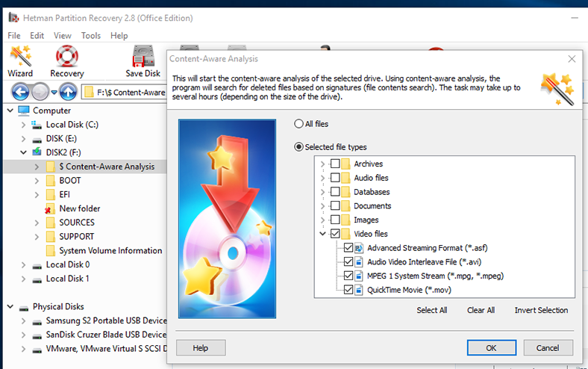The height and width of the screenshot is (369, 588).
Task: Expand the Archives file type group
Action: 322,164
